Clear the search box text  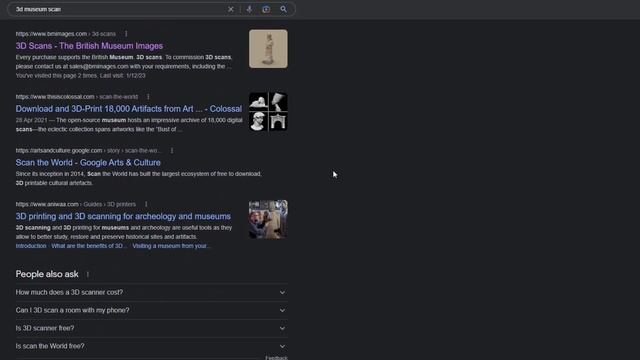tap(231, 9)
